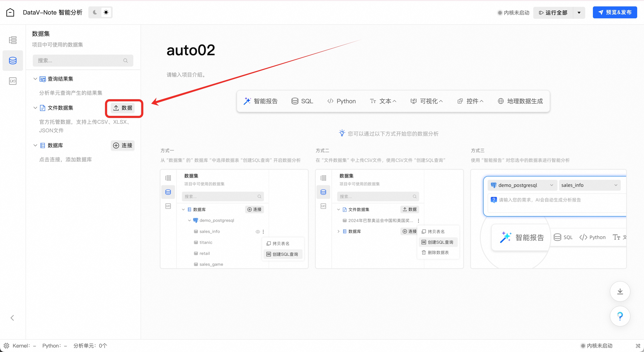The width and height of the screenshot is (644, 352).
Task: Switch to dark mode moon toggle
Action: (95, 12)
